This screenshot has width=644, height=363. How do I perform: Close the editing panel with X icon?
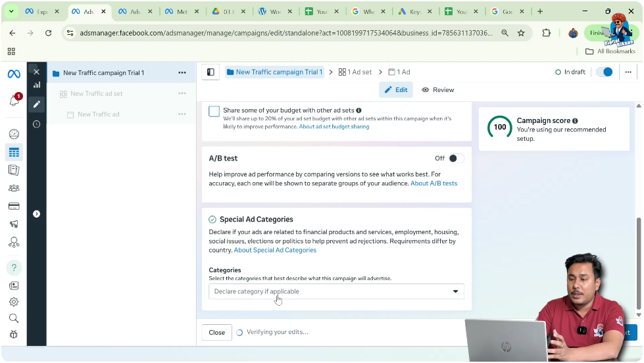(37, 72)
